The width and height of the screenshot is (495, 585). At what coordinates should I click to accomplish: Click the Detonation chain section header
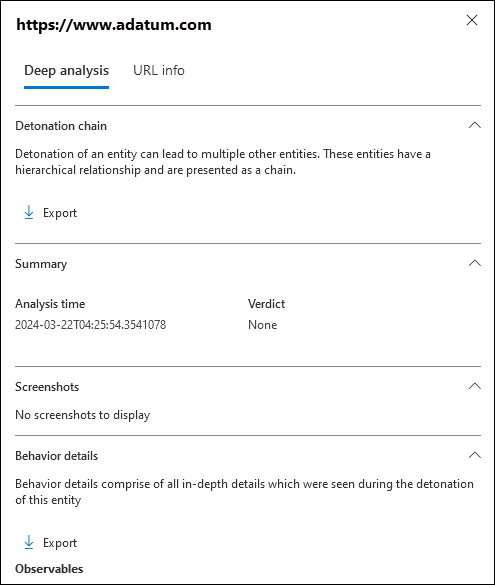pos(61,126)
